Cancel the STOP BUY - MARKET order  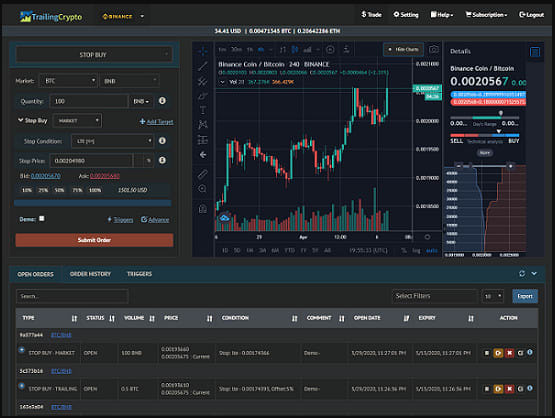click(x=509, y=353)
